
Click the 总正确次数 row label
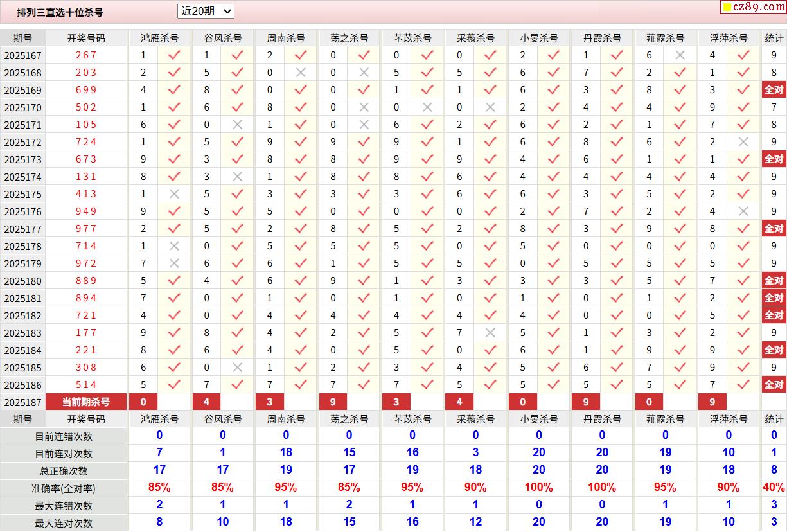(64, 471)
